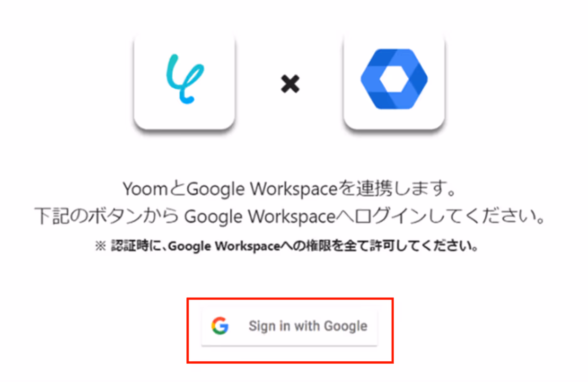This screenshot has width=588, height=382.
Task: Click the Sign in with Google button
Action: click(x=289, y=327)
